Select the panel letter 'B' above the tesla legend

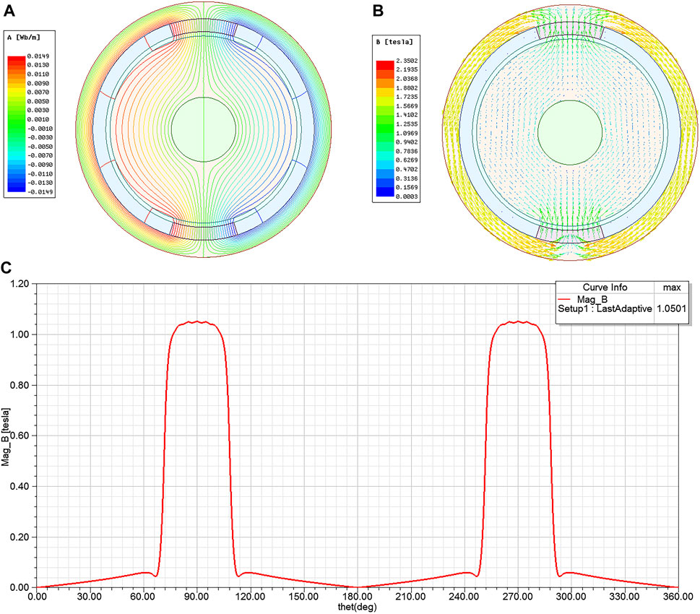tap(378, 11)
